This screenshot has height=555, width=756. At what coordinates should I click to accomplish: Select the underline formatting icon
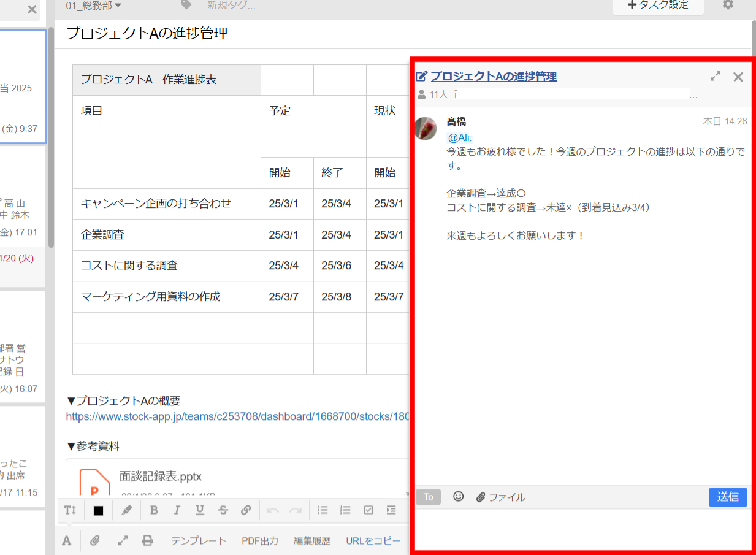200,510
